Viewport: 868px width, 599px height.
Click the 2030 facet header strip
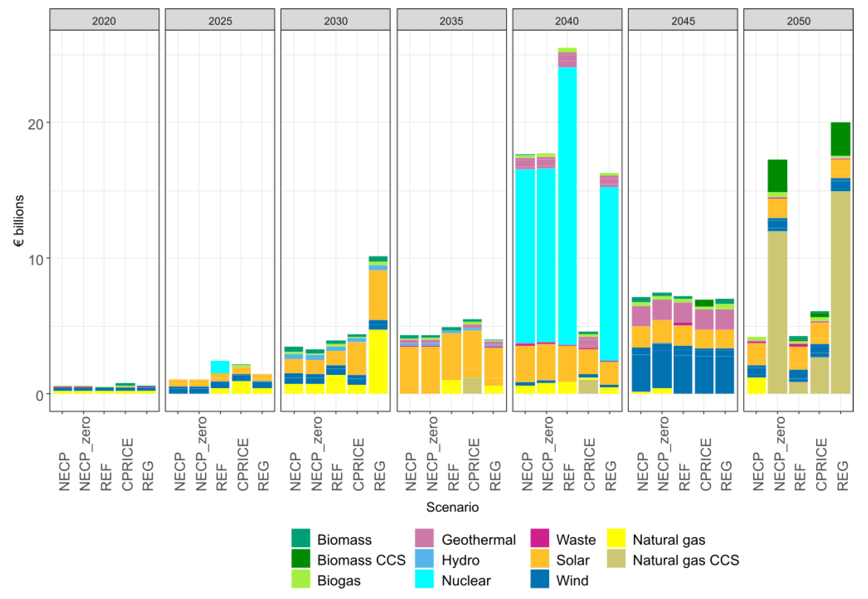click(x=335, y=20)
